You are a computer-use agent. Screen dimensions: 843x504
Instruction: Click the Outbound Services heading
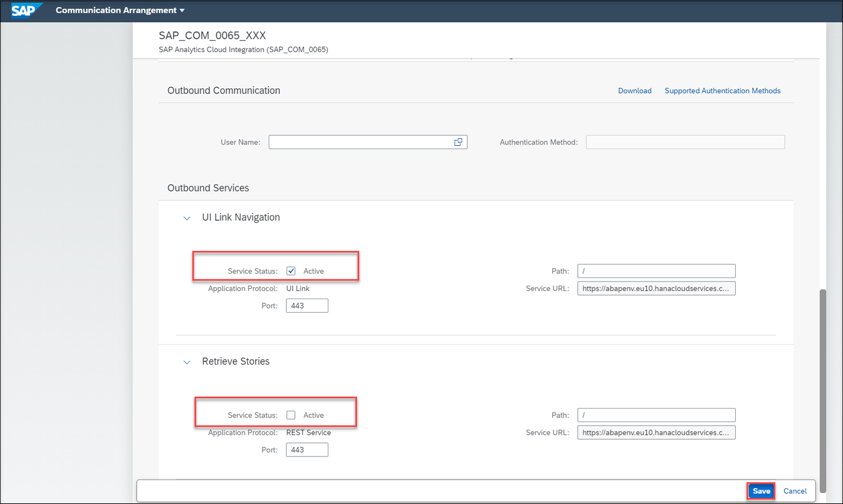pos(208,188)
